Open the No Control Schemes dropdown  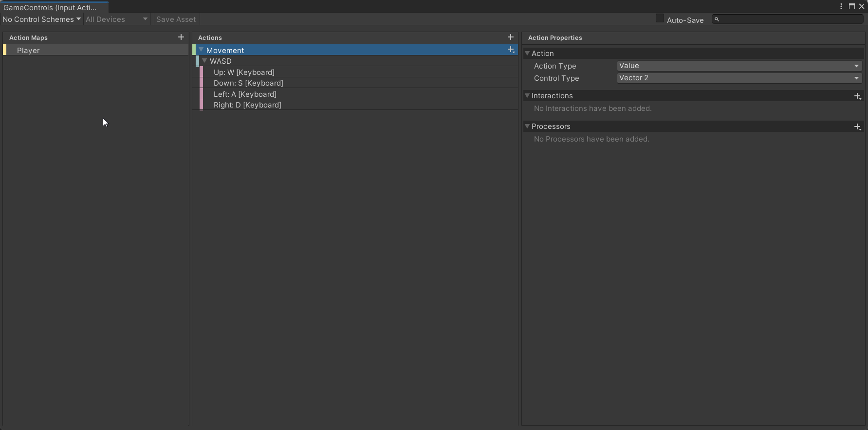(x=41, y=19)
